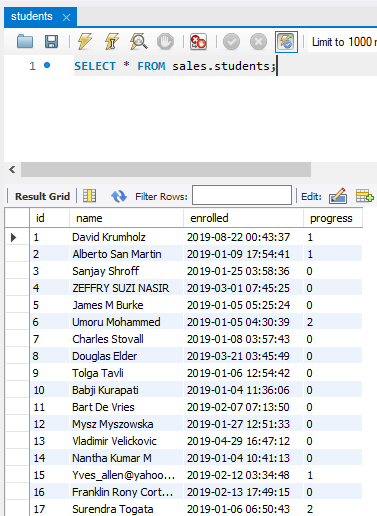Close the students tab
This screenshot has width=377, height=516.
click(x=67, y=17)
